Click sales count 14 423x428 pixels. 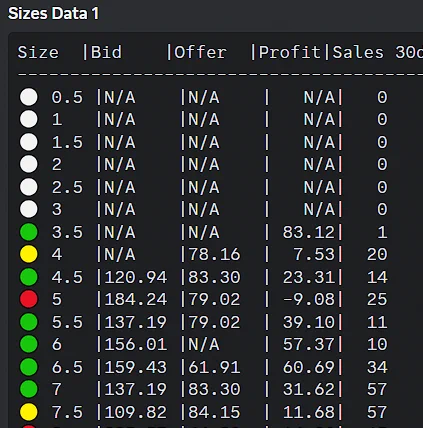pos(377,277)
